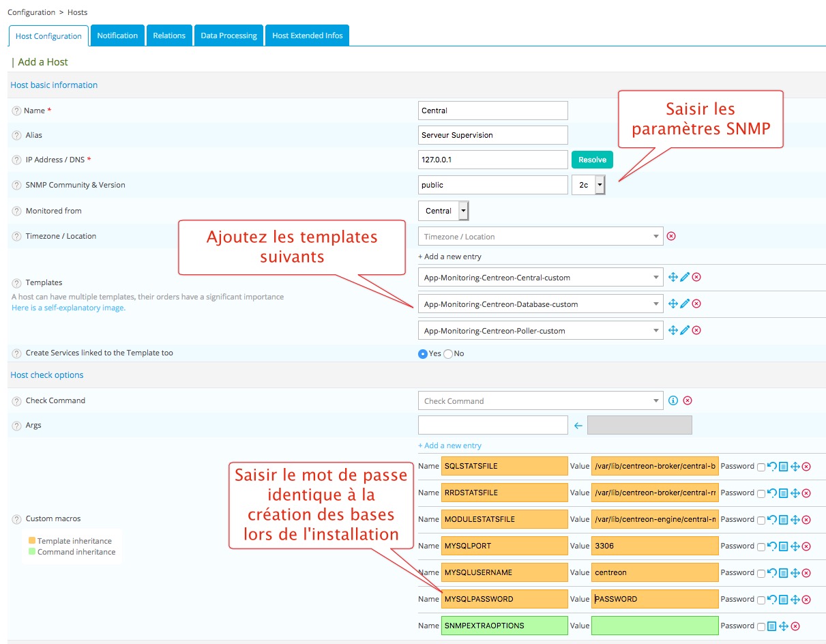Click the Args left arrow icon
This screenshot has height=644, width=826.
pyautogui.click(x=578, y=426)
